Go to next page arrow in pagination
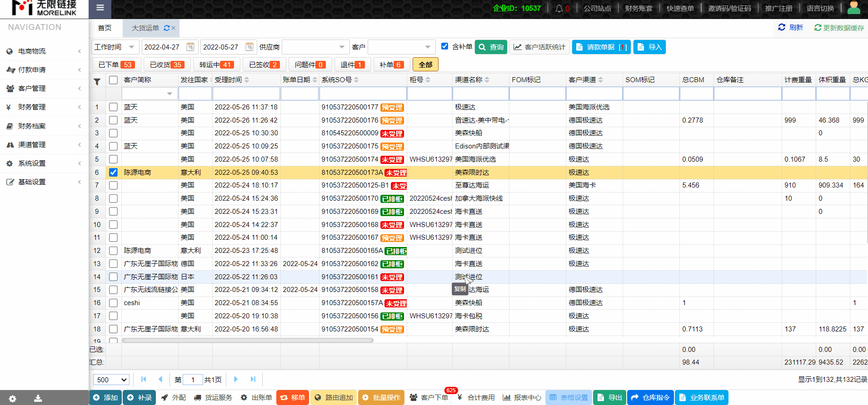This screenshot has height=405, width=868. coord(236,379)
